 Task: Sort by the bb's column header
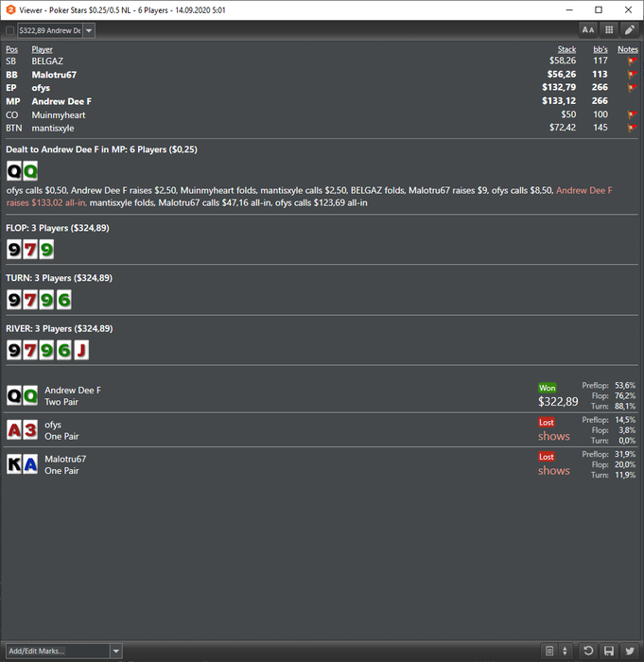600,49
